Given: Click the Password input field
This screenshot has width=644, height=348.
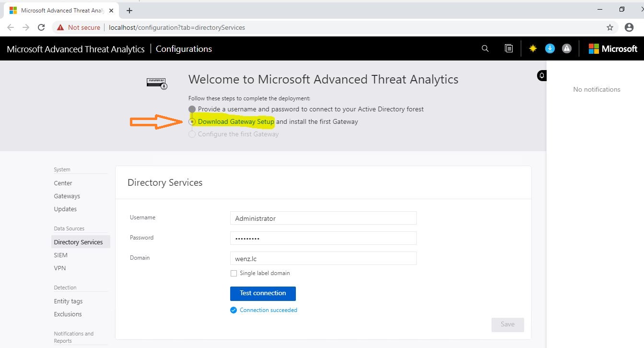Looking at the screenshot, I should coord(323,238).
